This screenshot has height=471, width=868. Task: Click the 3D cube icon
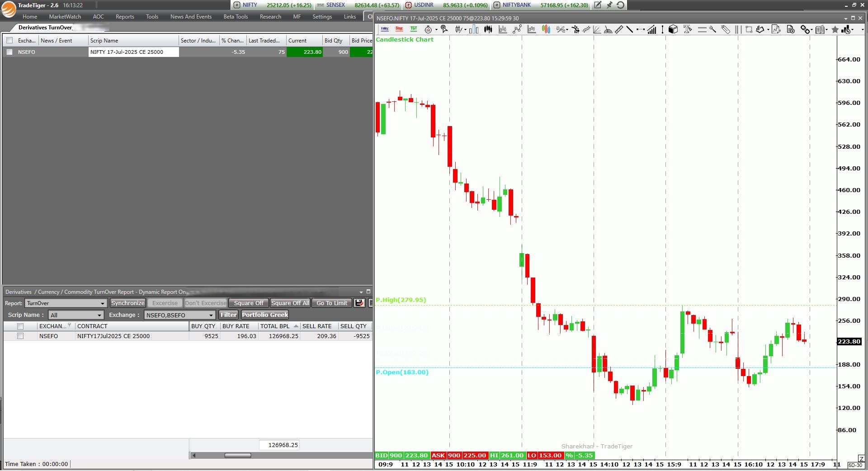click(x=673, y=29)
